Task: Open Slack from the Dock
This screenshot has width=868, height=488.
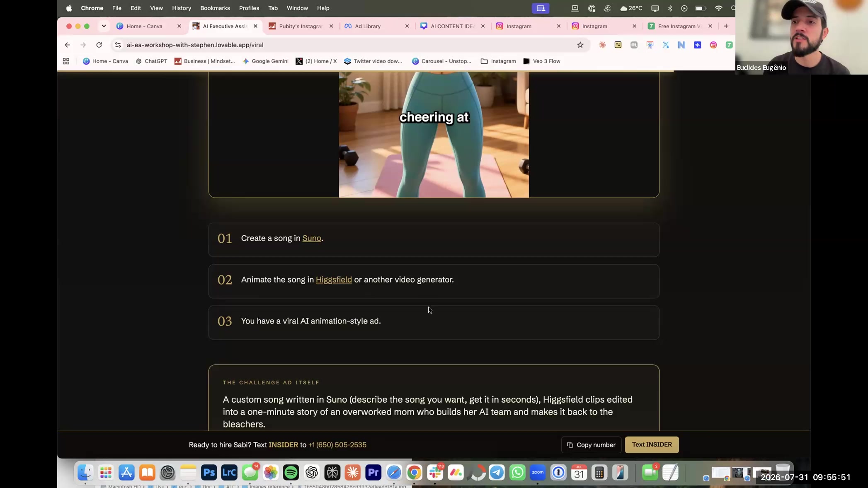Action: 435,473
